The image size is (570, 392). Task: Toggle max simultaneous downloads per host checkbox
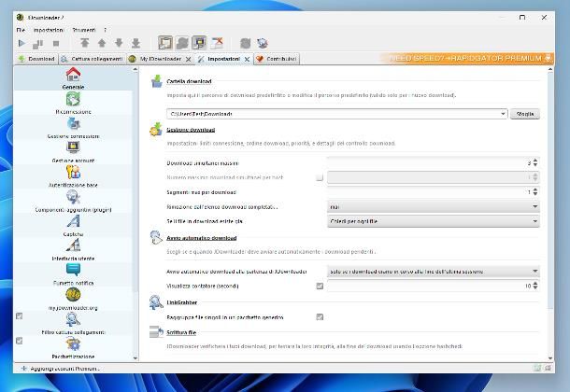click(x=320, y=177)
